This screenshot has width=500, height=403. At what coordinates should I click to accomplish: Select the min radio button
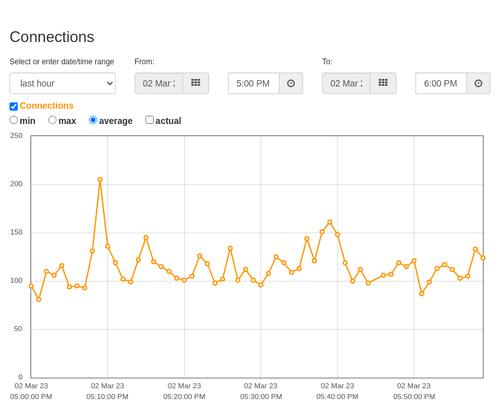pyautogui.click(x=14, y=120)
